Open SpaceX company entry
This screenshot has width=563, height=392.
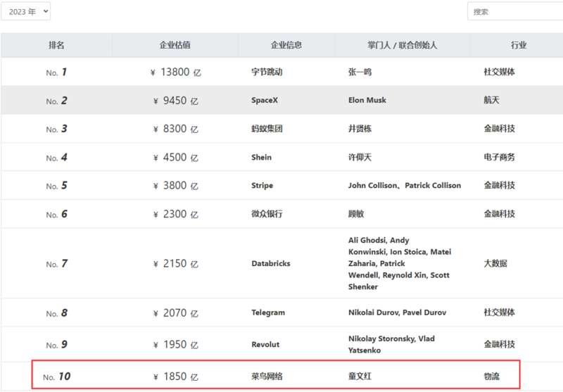[x=265, y=100]
